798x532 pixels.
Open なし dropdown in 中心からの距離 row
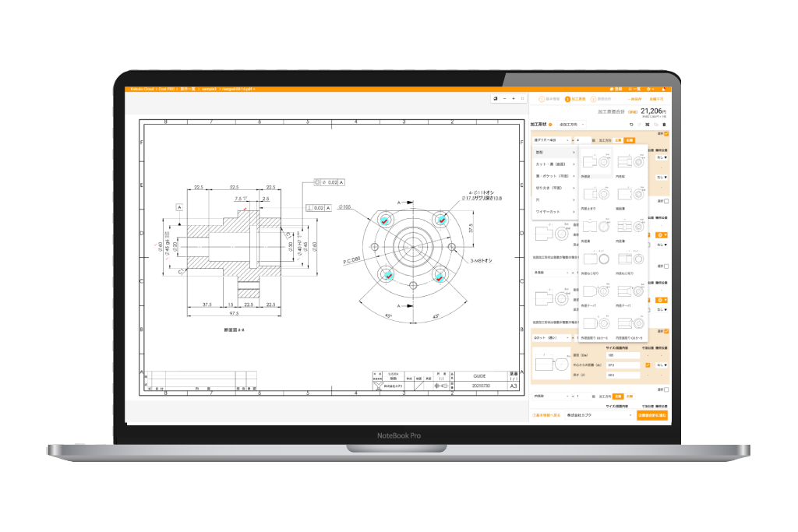point(662,365)
